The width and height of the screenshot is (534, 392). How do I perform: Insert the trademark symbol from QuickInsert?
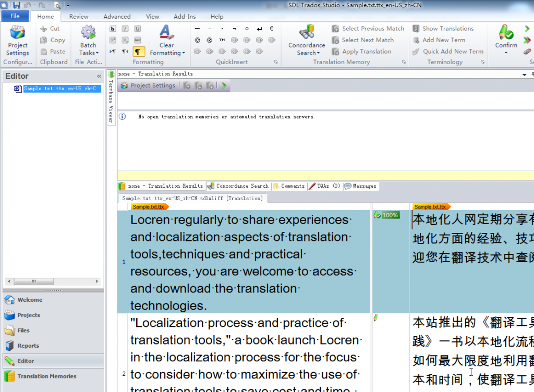click(222, 40)
